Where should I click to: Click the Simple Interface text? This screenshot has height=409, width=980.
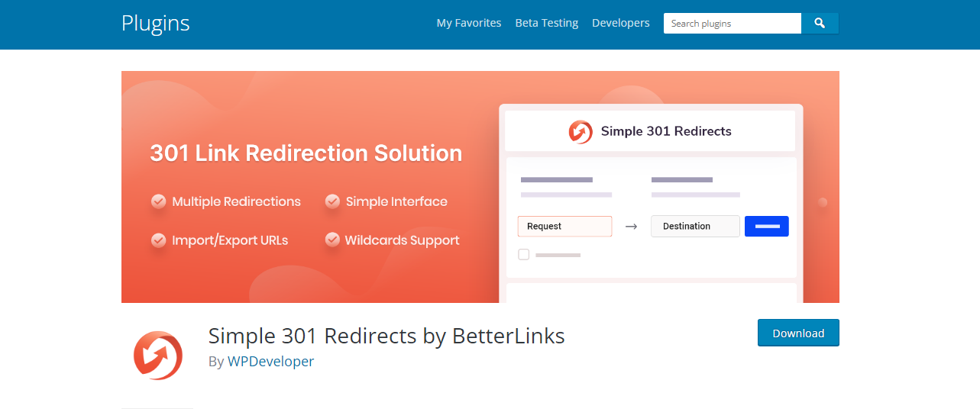click(x=396, y=201)
